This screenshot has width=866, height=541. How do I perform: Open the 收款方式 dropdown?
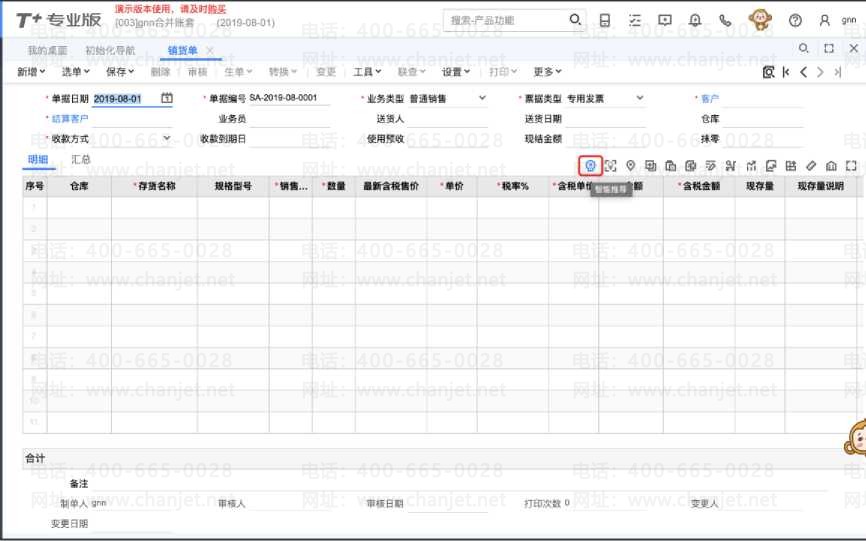167,138
